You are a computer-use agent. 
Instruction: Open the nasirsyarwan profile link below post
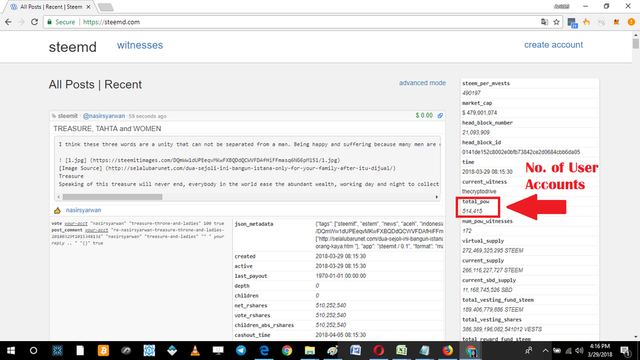[83, 210]
